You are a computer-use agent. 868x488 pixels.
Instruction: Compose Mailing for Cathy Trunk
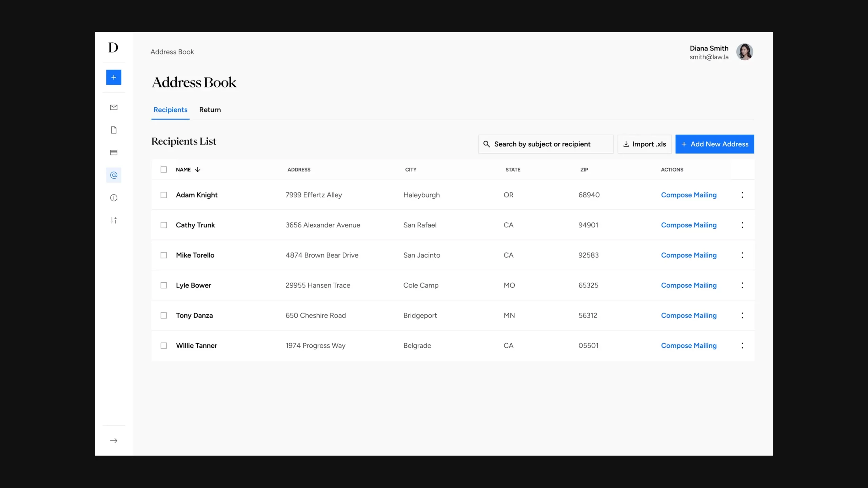pos(689,225)
